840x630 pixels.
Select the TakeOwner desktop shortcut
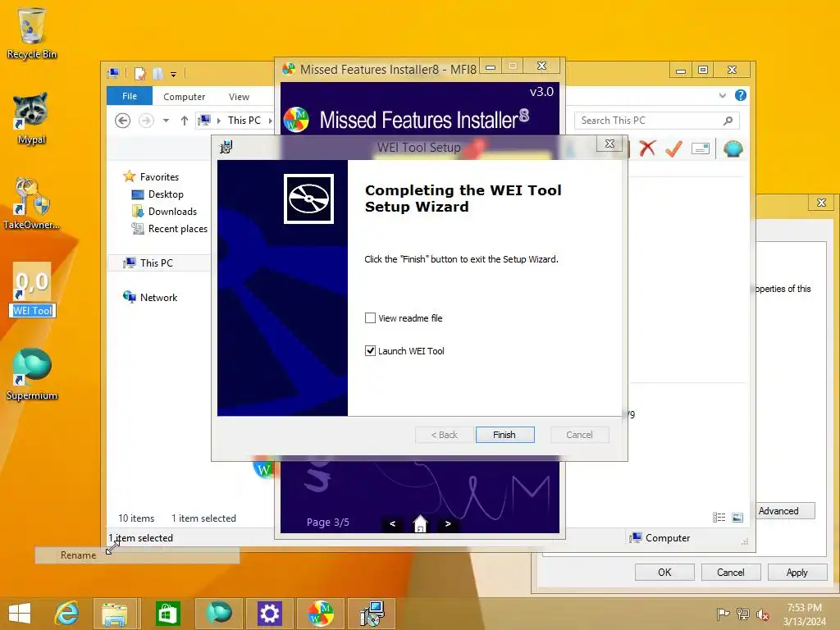point(31,203)
